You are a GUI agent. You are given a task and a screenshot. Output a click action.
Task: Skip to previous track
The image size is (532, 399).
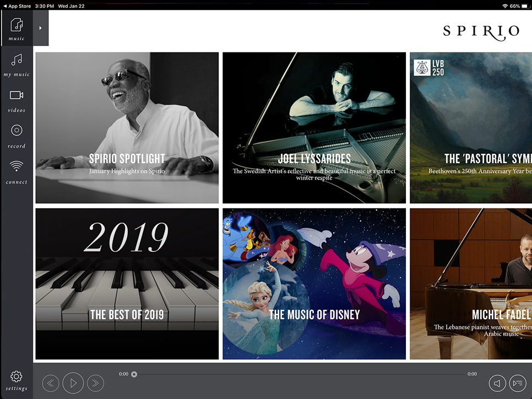(x=51, y=384)
